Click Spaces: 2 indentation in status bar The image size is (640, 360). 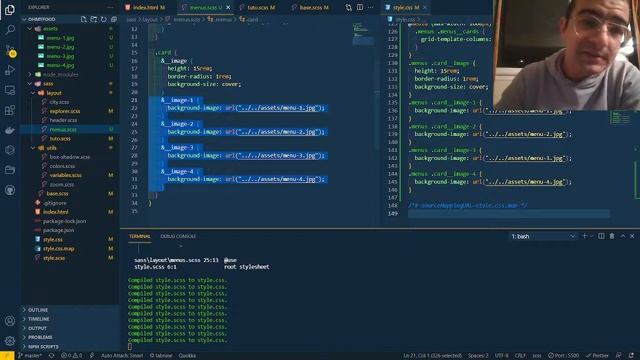[478, 356]
